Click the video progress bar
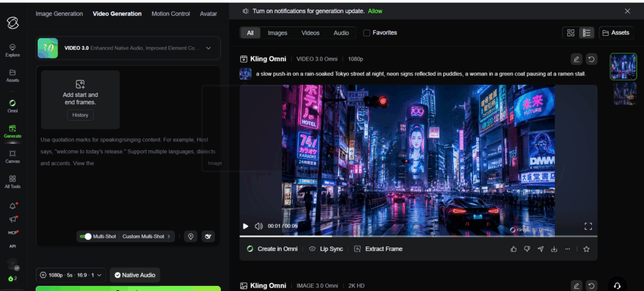This screenshot has width=644, height=291. pos(418,236)
